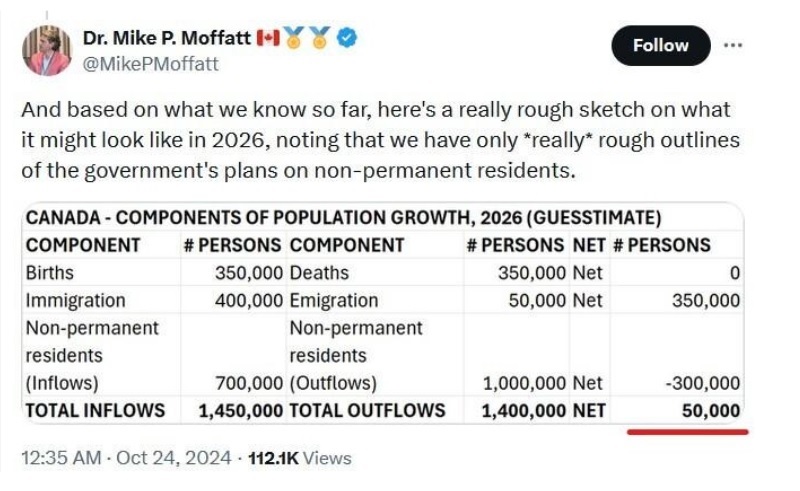Click the first gold medal emoji
Screen dimensions: 800x491
coord(294,38)
